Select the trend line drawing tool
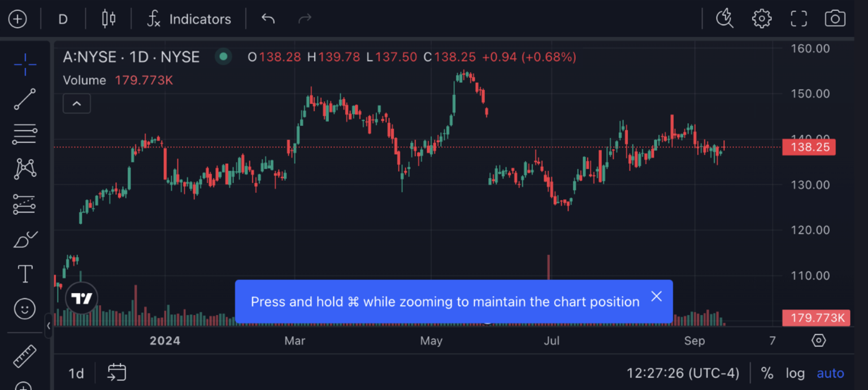 (25, 99)
